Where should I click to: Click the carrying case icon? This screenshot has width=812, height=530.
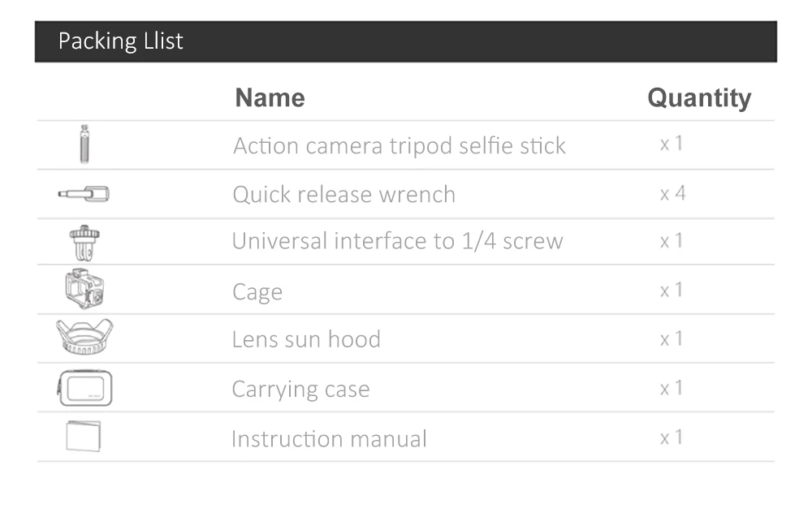click(84, 388)
